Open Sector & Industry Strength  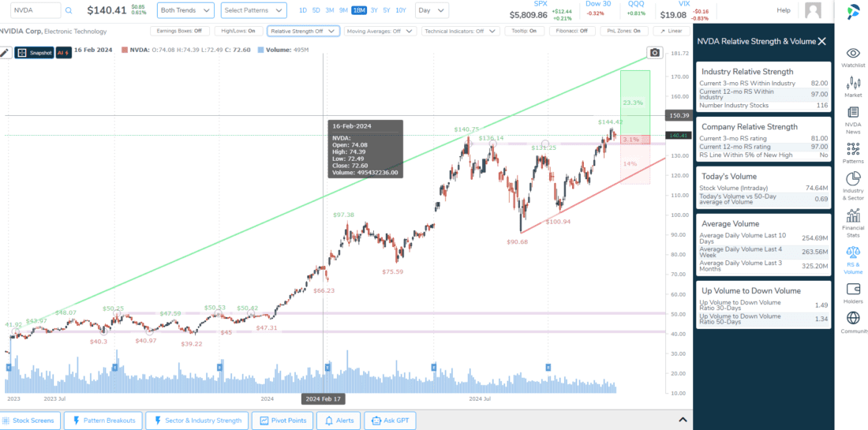pyautogui.click(x=197, y=421)
